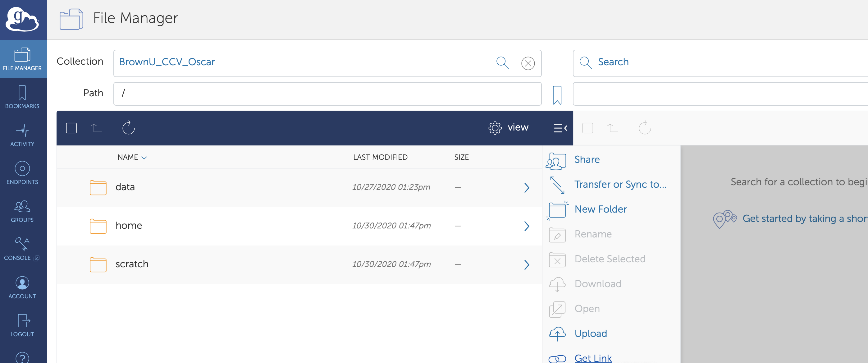Image resolution: width=868 pixels, height=363 pixels.
Task: Refresh the right pane listing
Action: [645, 127]
